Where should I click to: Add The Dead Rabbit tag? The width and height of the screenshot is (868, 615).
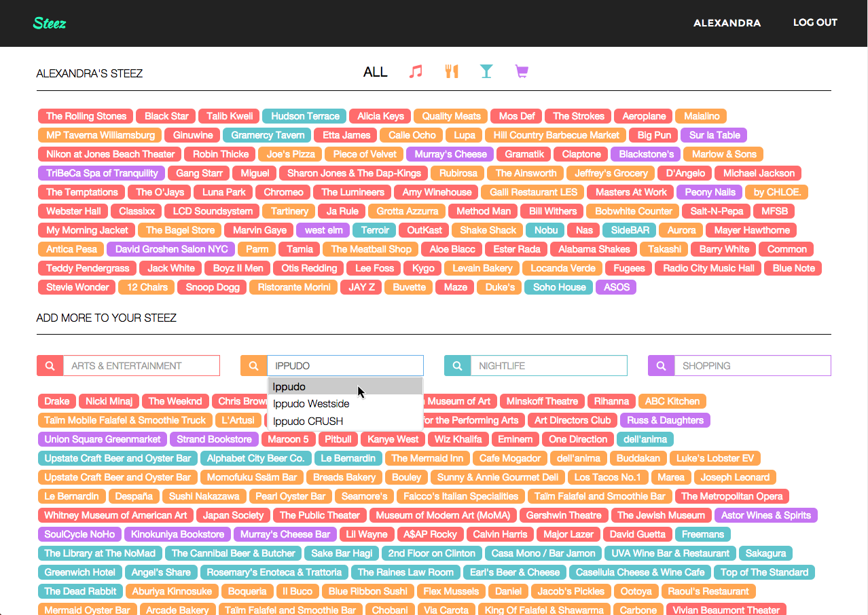click(81, 591)
